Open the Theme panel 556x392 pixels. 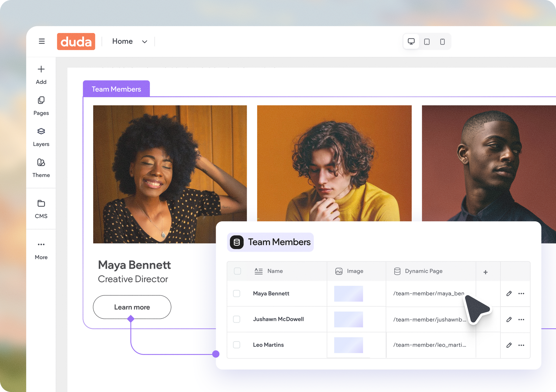(x=41, y=168)
